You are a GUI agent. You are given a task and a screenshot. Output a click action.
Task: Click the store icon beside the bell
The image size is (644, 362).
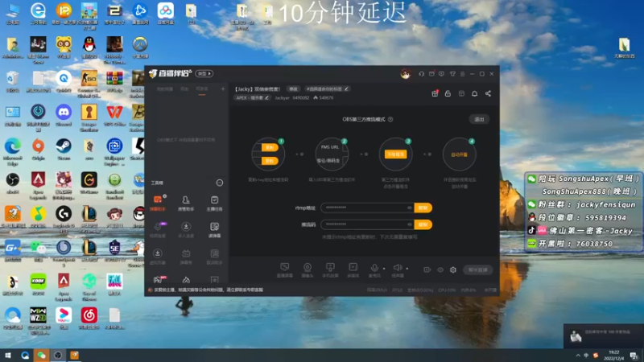pos(461,93)
